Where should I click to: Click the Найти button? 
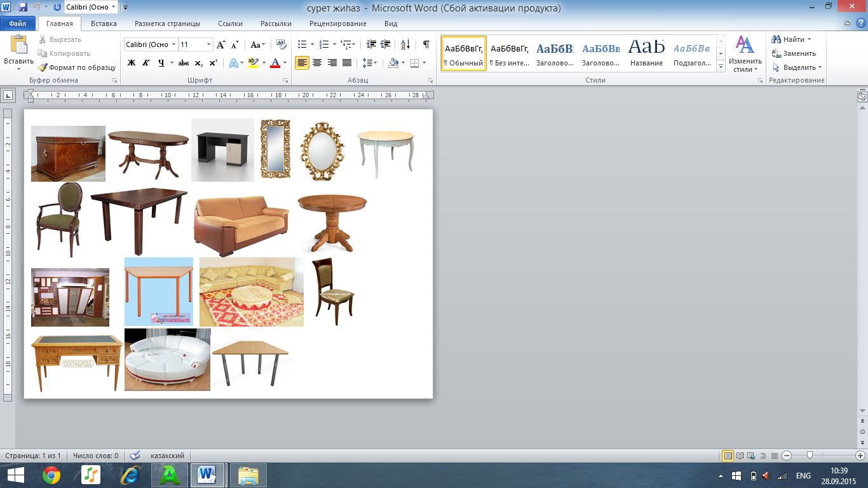coord(792,39)
